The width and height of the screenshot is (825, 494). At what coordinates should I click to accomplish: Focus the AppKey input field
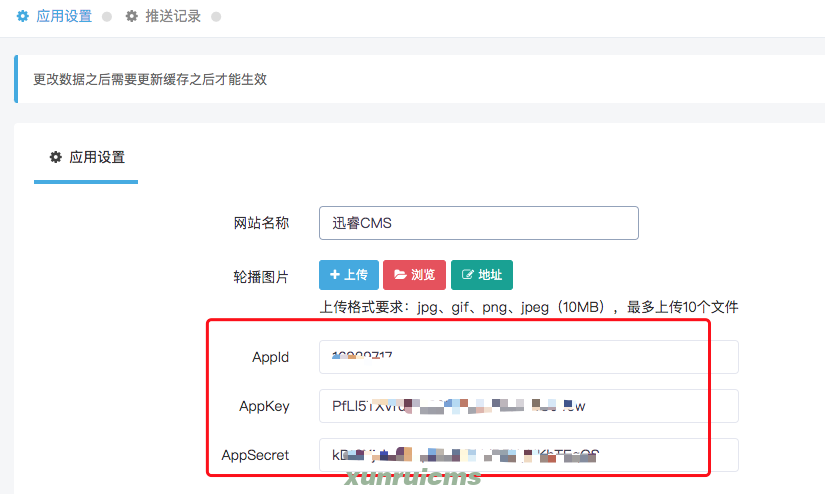[529, 406]
